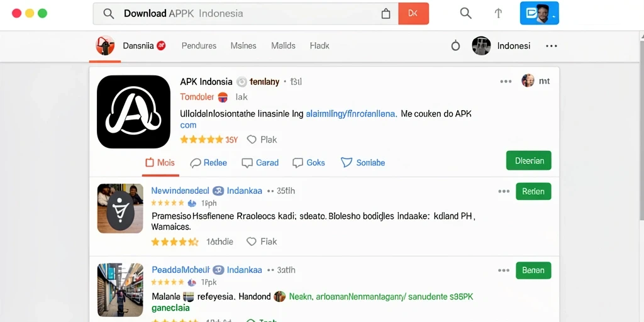Open the blue profile avatar button
The height and width of the screenshot is (322, 644).
tap(539, 13)
